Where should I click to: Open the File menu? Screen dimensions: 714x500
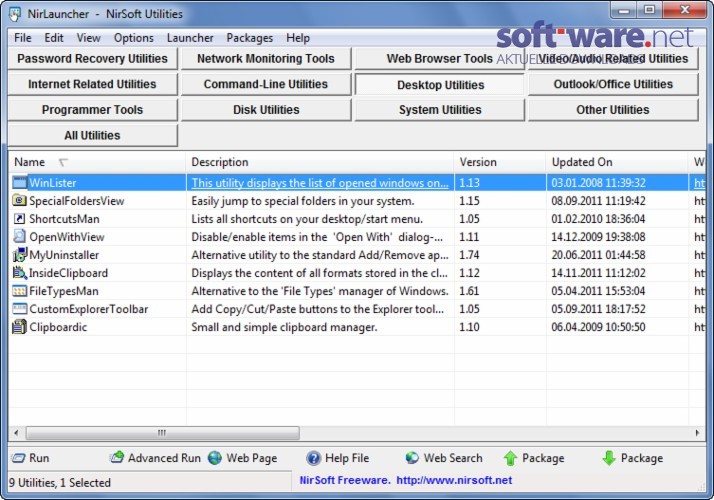(23, 38)
